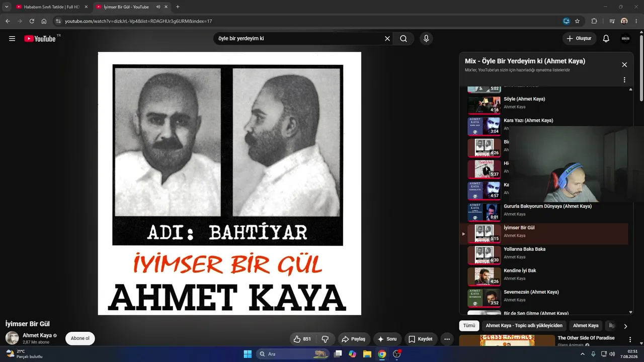Screen dimensions: 644x362
Task: Open the browser home page
Action: 44,21
